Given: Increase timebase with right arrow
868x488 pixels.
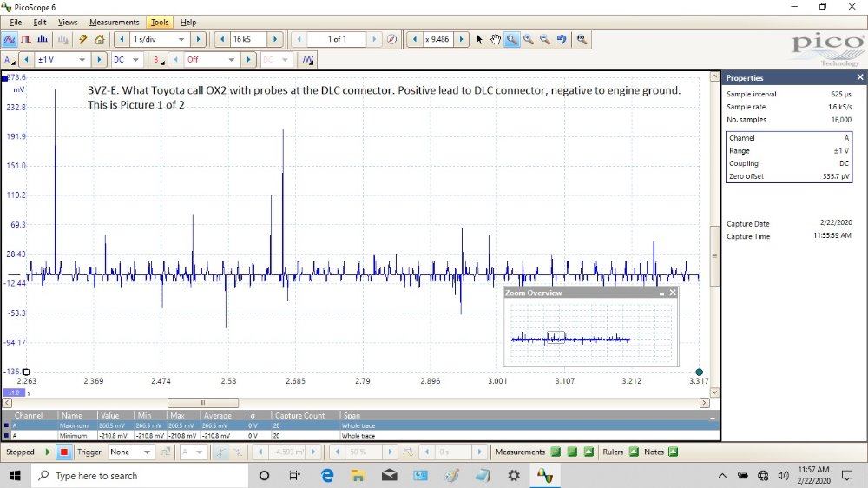Looking at the screenshot, I should click(198, 39).
